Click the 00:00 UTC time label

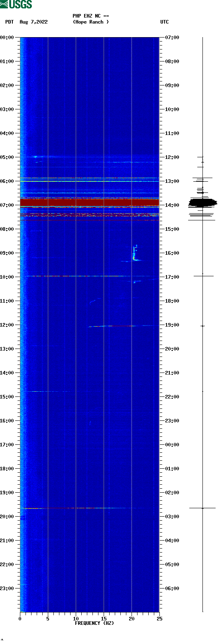[172, 445]
